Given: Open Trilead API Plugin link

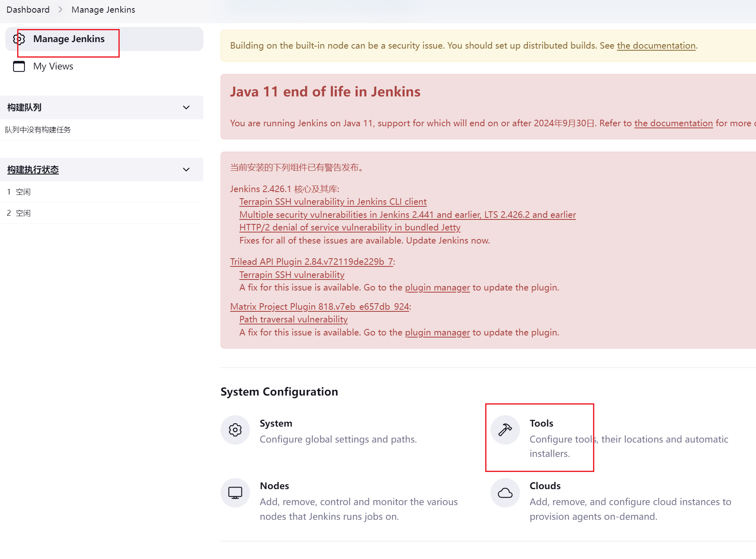Looking at the screenshot, I should (312, 262).
